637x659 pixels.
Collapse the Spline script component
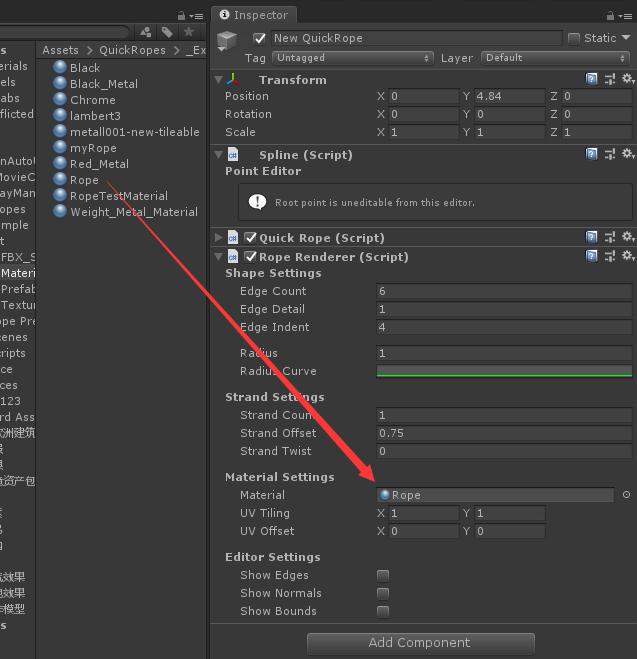pyautogui.click(x=218, y=155)
